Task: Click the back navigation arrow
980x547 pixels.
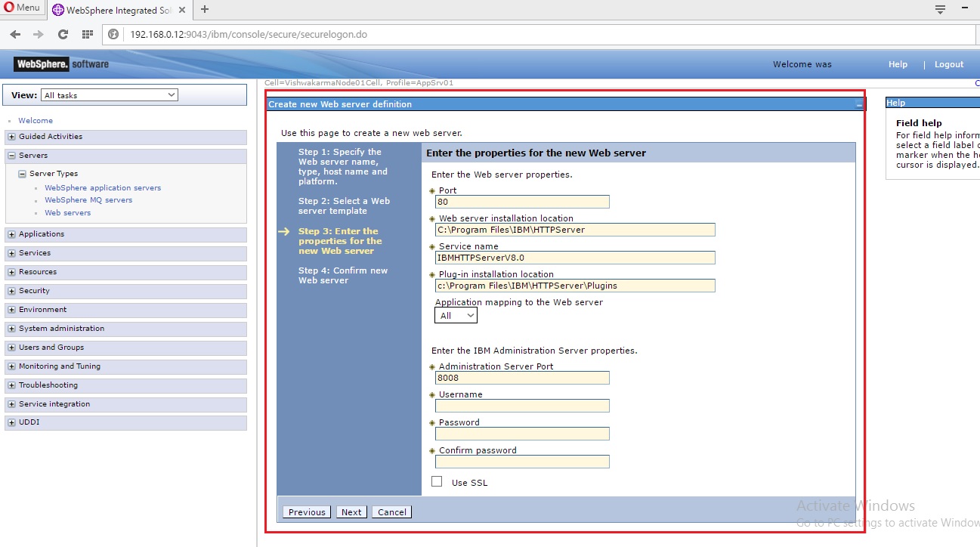Action: click(14, 34)
